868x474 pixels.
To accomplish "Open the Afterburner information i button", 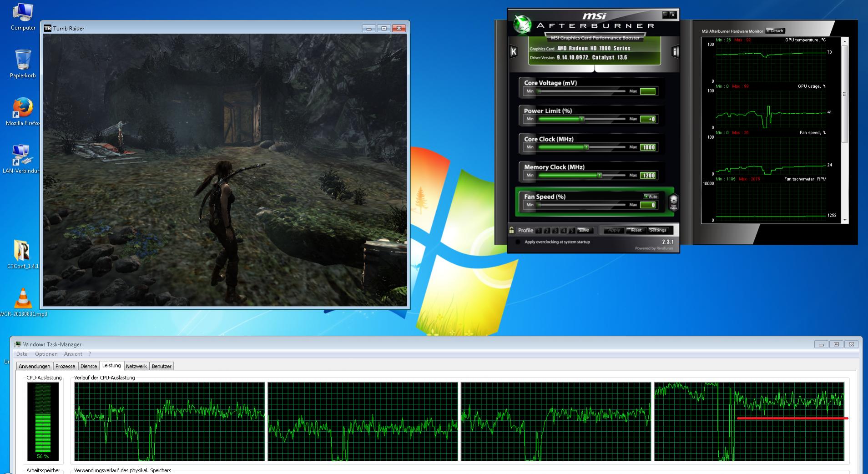I will pos(675,51).
